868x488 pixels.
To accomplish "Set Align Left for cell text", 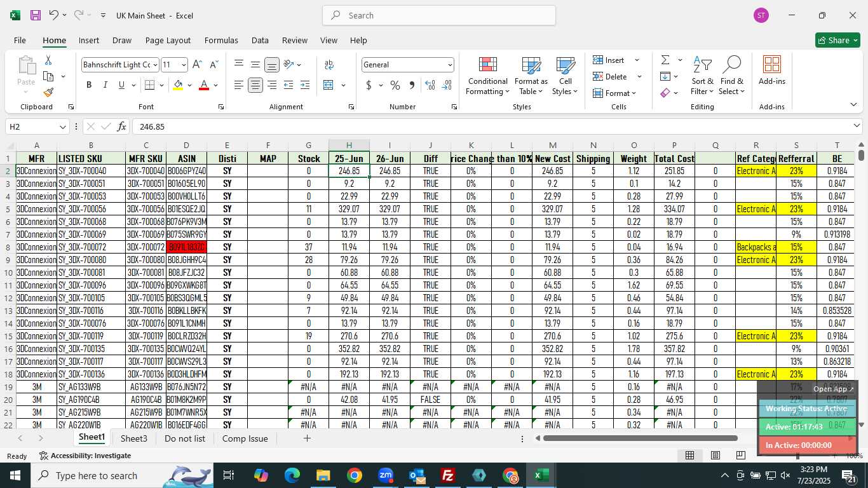I will pos(239,85).
